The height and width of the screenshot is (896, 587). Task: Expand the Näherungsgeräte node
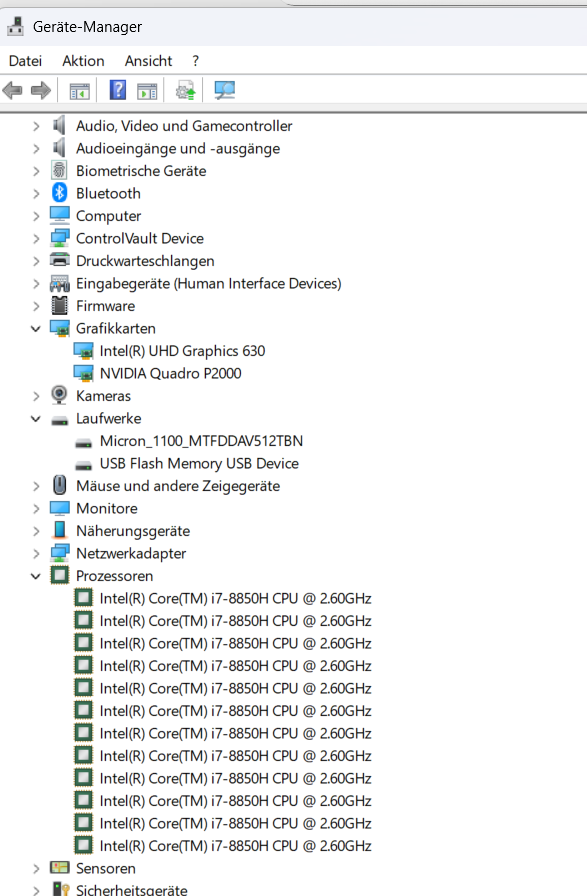point(36,531)
